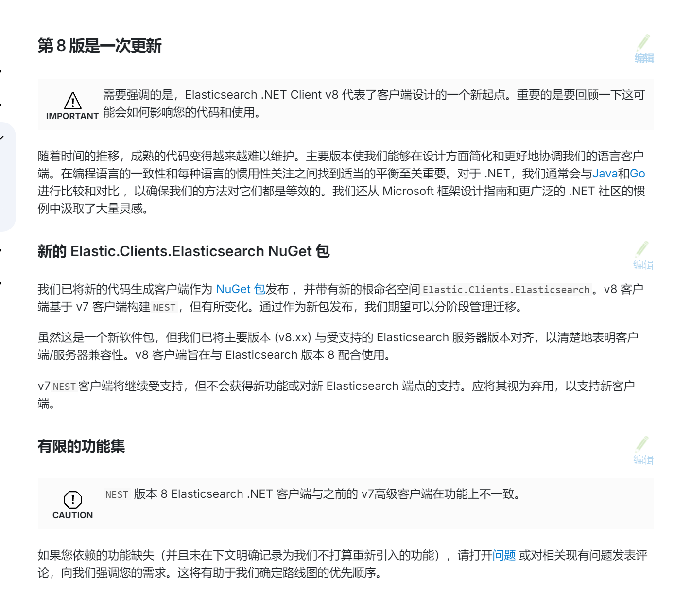Click the heading "第 8 版是一次更新"

(x=100, y=46)
